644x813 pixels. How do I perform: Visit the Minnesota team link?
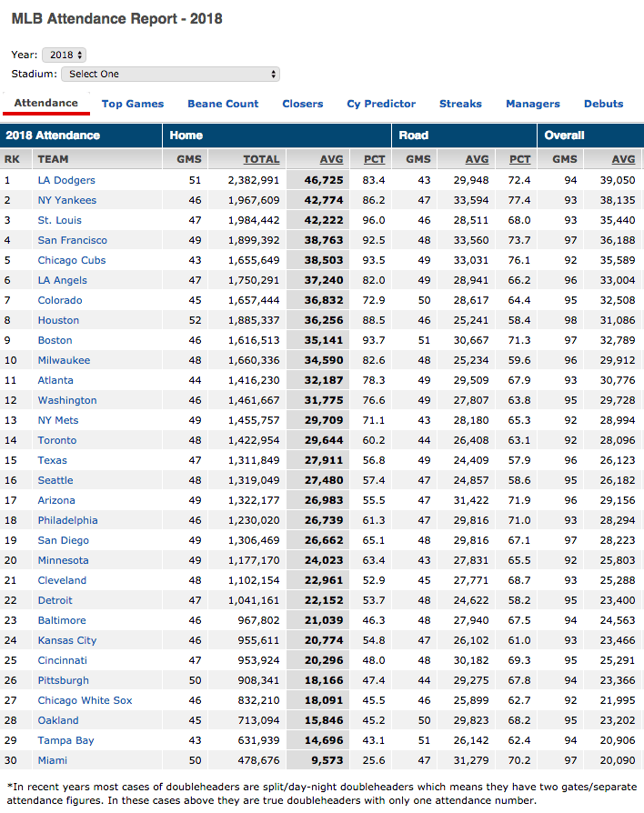64,560
